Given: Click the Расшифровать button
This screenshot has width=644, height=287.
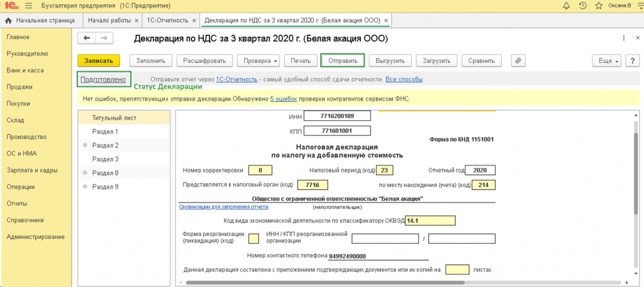Looking at the screenshot, I should pos(204,60).
